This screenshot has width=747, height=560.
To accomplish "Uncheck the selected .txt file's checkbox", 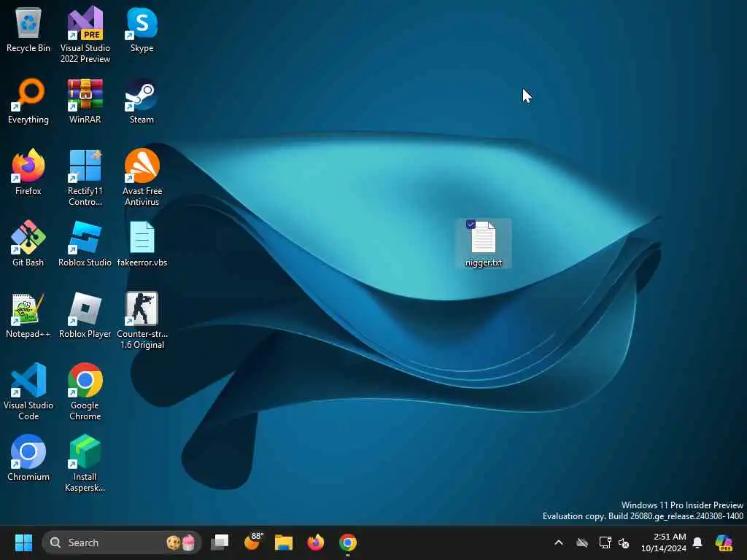I will pyautogui.click(x=471, y=225).
